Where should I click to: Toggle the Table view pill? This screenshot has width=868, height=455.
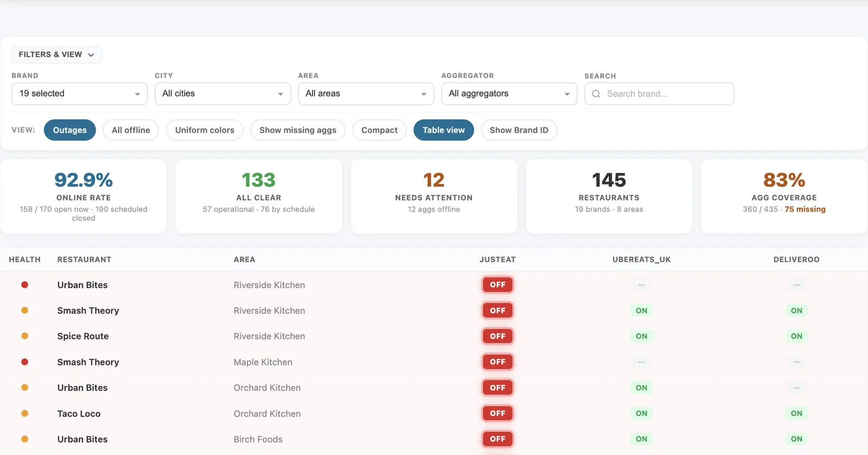coord(444,130)
